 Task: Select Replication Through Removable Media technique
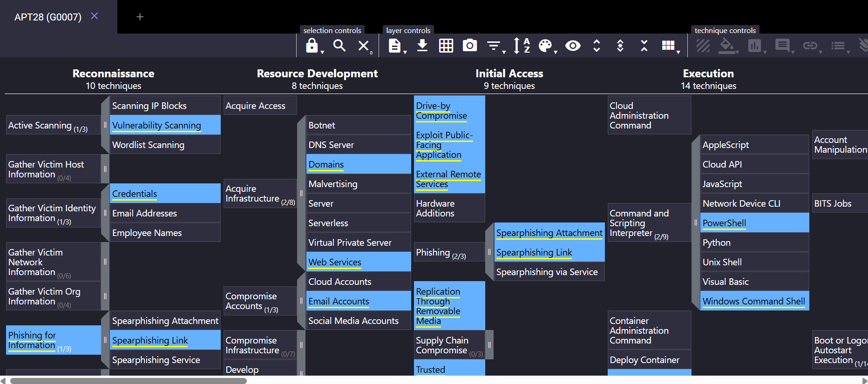(x=449, y=306)
